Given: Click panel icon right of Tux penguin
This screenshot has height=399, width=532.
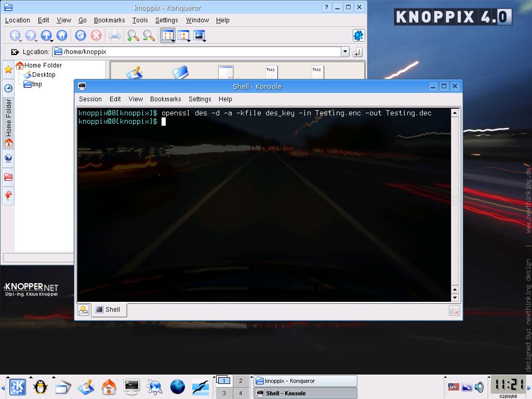Looking at the screenshot, I should [x=63, y=387].
